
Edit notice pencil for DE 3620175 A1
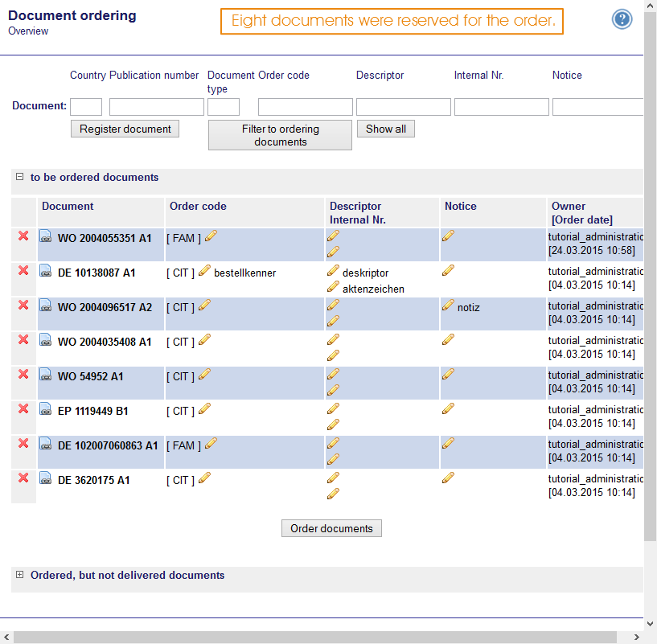tap(448, 478)
